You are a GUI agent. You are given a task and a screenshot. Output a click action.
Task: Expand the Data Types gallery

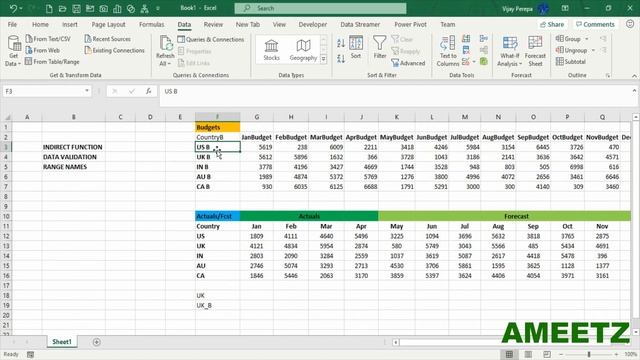pos(324,60)
